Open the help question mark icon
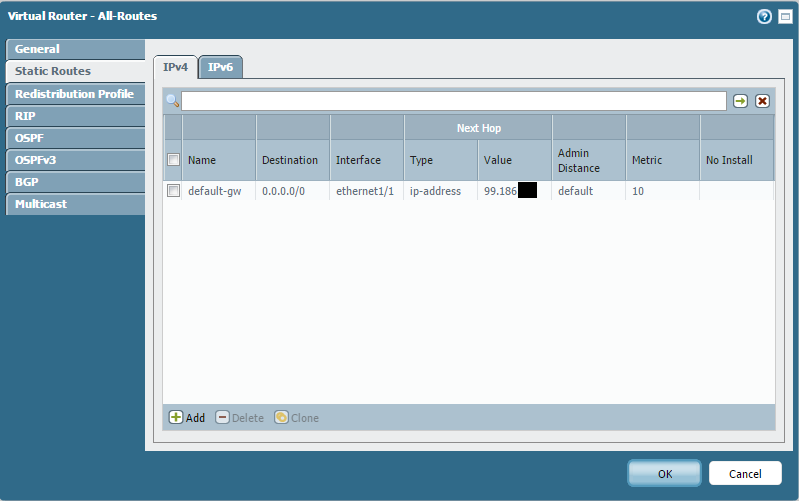799x501 pixels. [764, 17]
